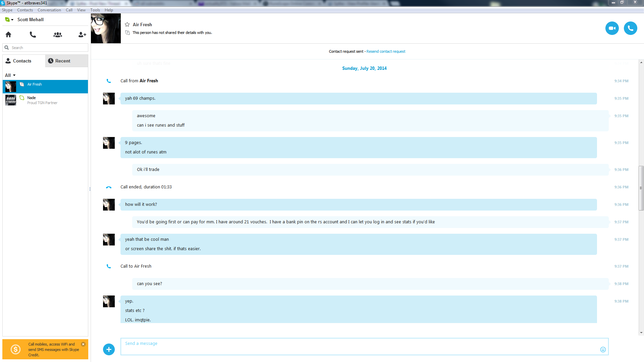This screenshot has height=362, width=644.
Task: Open the Call menu
Action: [x=69, y=10]
